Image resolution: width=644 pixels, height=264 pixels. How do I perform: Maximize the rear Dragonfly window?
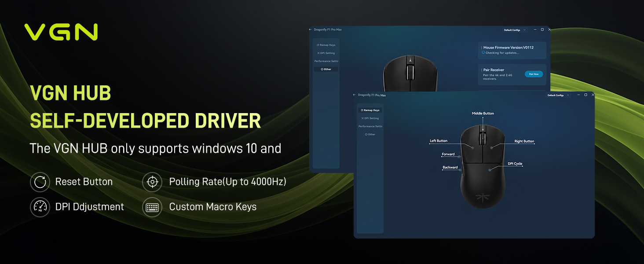coord(542,29)
